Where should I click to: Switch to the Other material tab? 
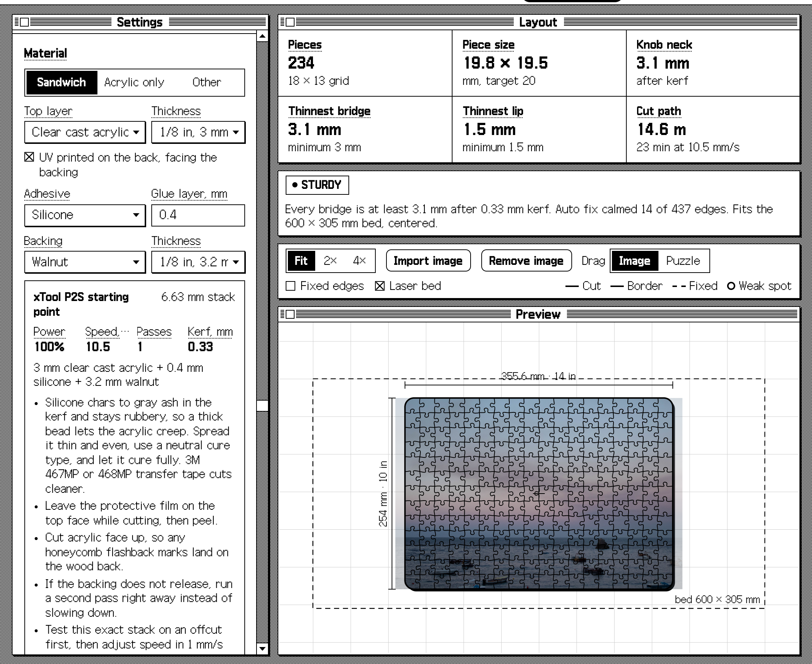[207, 82]
